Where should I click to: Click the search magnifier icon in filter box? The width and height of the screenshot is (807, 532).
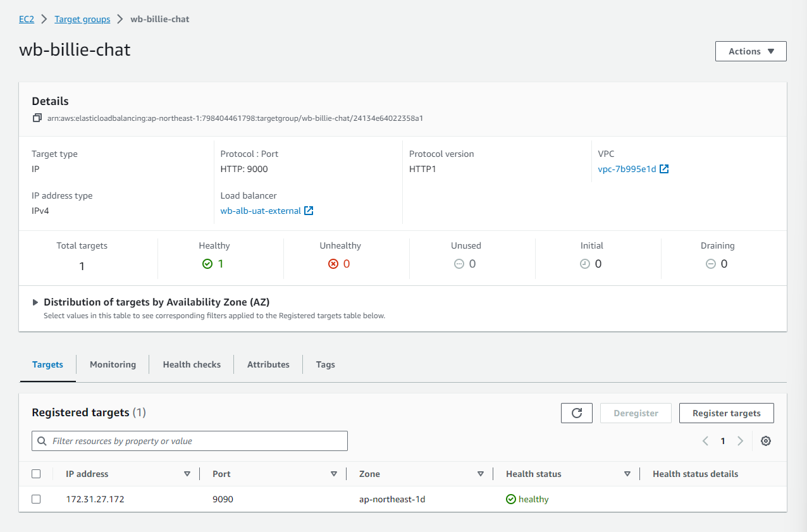pos(42,441)
